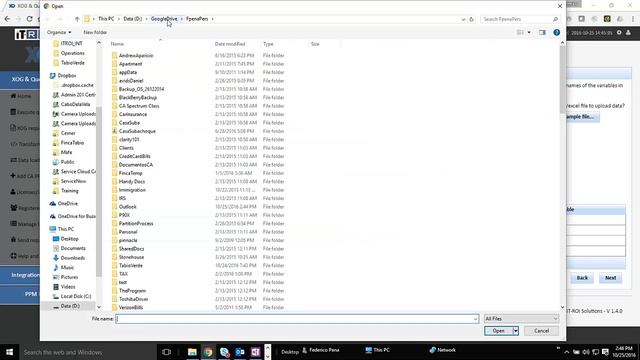Select the appData folder
Screen dimensions: 640x360
point(128,72)
